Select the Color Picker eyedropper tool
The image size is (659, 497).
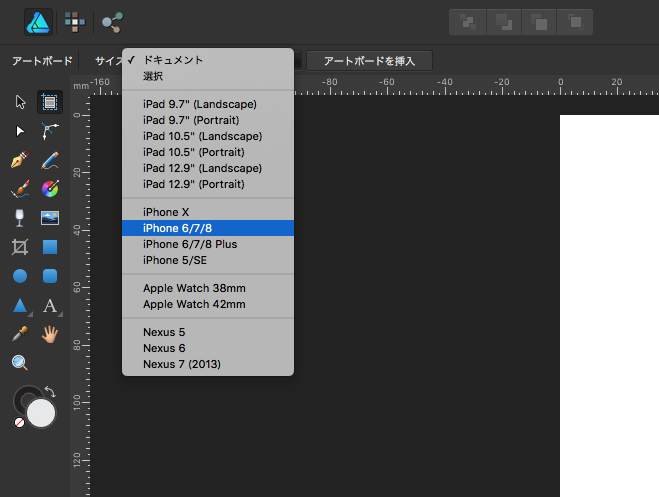[x=20, y=334]
